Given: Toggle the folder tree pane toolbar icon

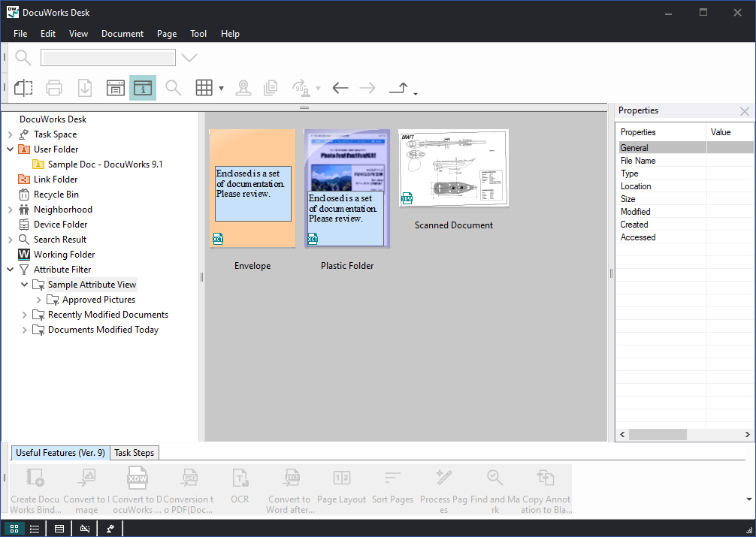Looking at the screenshot, I should [23, 88].
